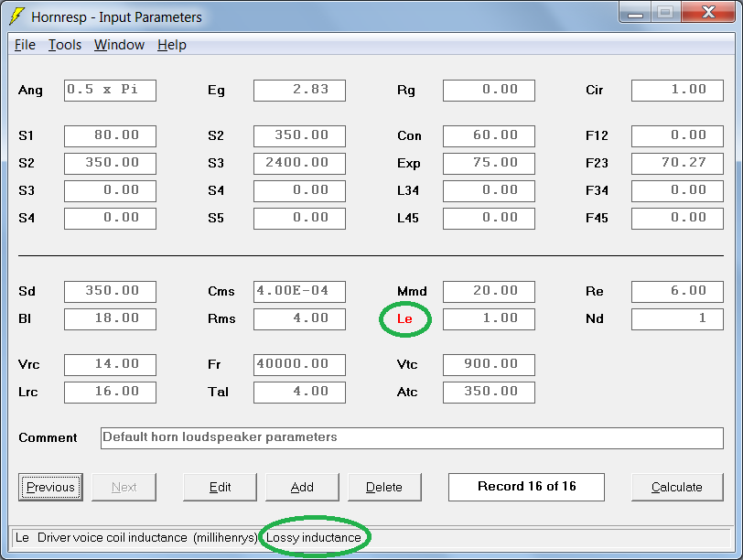This screenshot has width=743, height=560.
Task: Click the Lossy inductance status text
Action: pos(314,538)
